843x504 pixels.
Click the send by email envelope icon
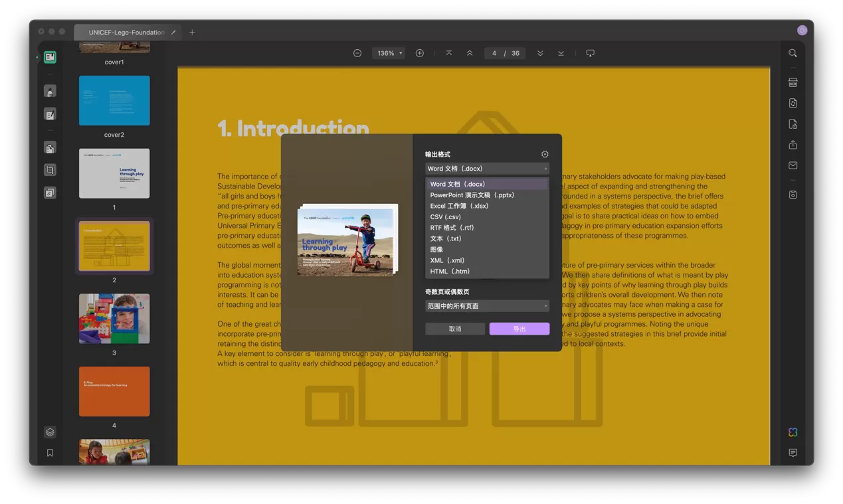point(793,165)
